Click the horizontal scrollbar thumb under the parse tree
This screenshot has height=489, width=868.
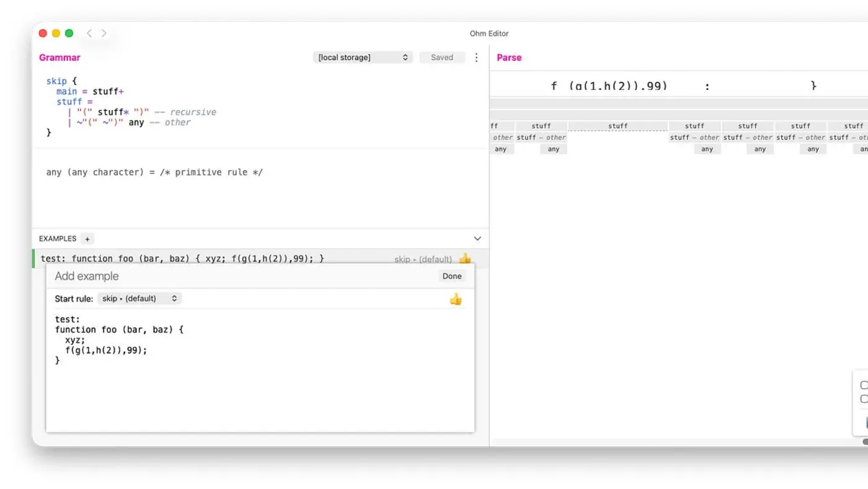click(x=866, y=442)
